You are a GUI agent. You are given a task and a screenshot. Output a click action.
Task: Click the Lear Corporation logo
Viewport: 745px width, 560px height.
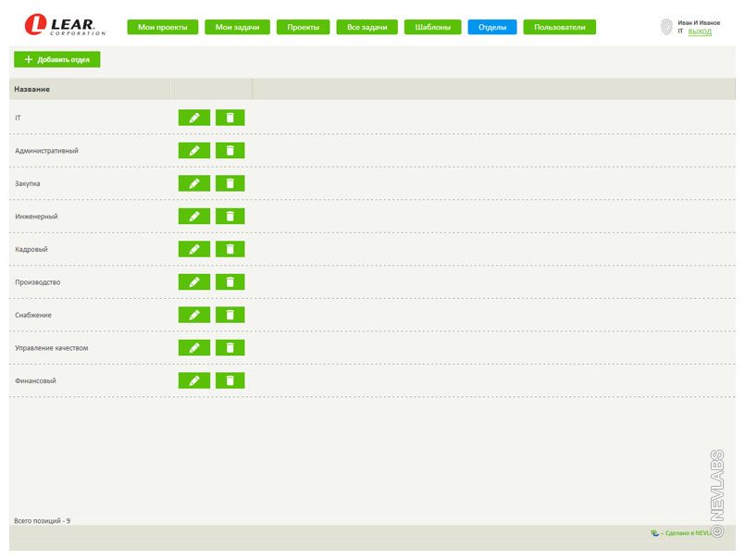(x=65, y=25)
